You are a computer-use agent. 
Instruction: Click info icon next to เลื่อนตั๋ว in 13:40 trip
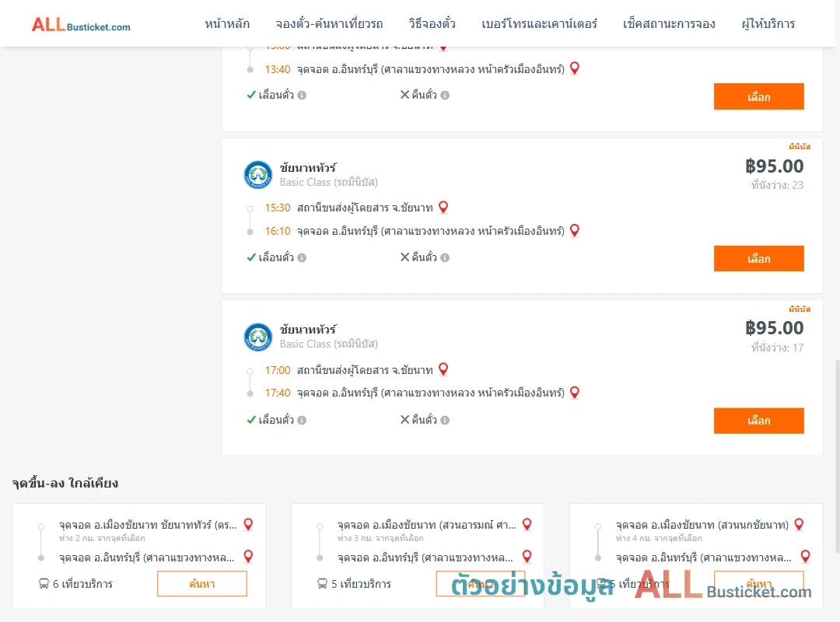coord(302,96)
